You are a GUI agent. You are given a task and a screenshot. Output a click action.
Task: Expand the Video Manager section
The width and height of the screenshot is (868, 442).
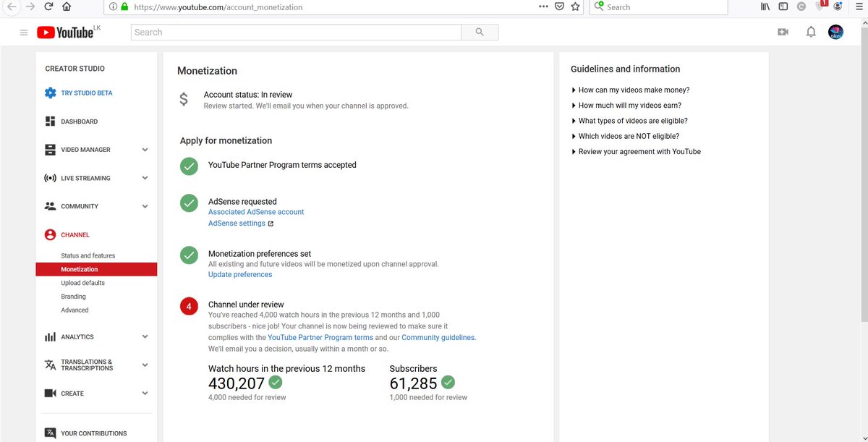pyautogui.click(x=145, y=150)
